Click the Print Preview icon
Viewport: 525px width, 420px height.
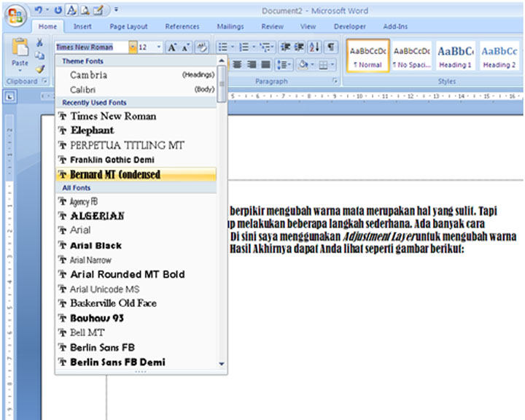85,10
